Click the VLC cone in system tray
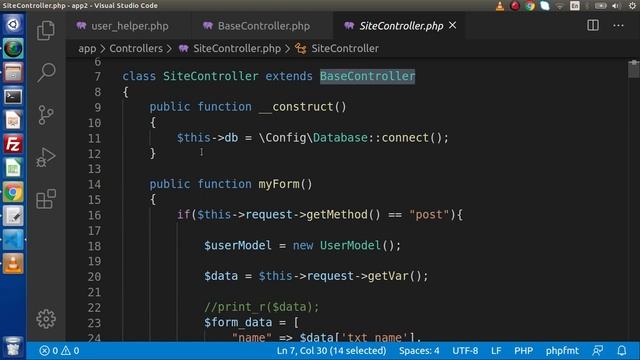The height and width of the screenshot is (360, 640). tap(500, 6)
